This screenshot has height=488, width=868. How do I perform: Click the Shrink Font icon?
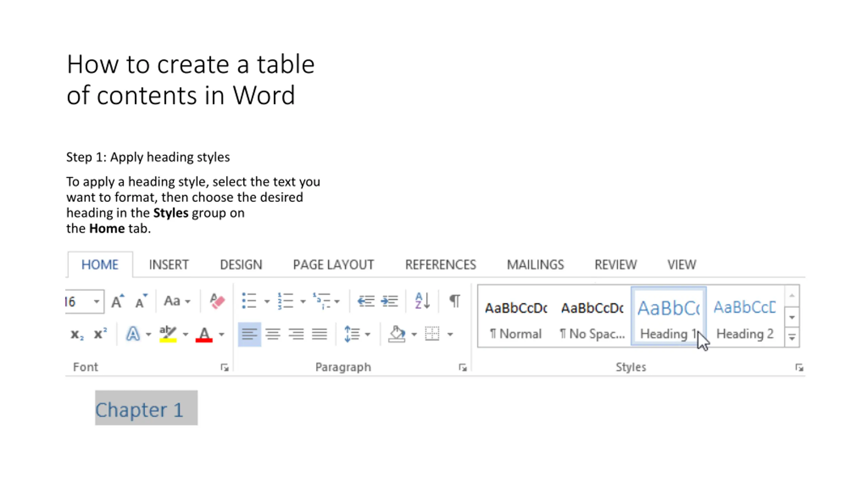point(141,301)
